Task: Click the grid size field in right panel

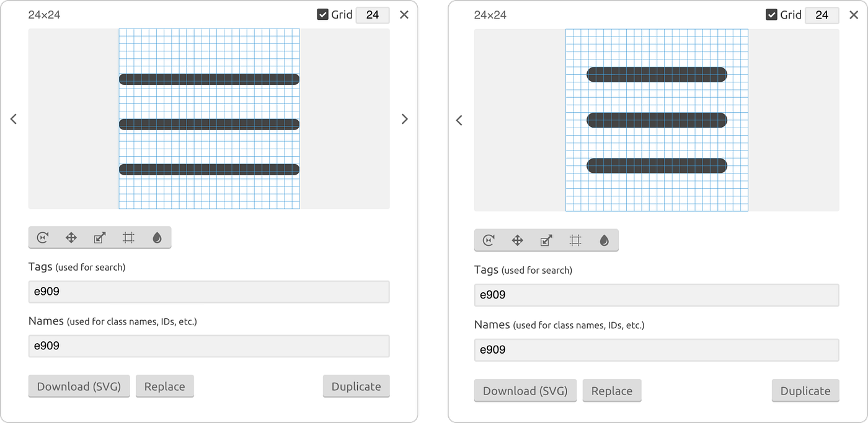Action: (822, 15)
